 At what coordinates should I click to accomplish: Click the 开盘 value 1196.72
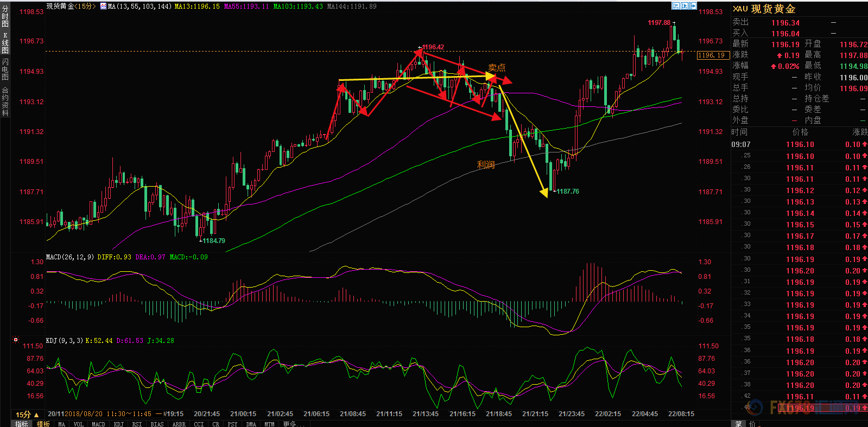pos(853,44)
